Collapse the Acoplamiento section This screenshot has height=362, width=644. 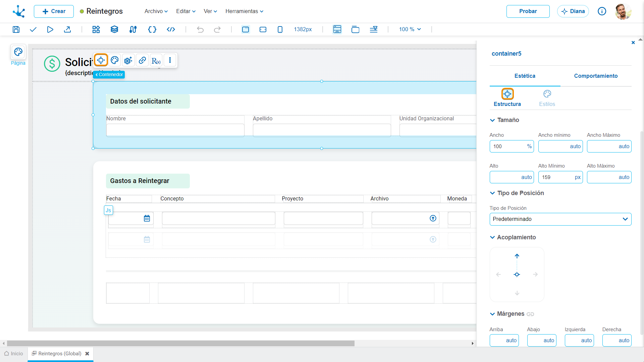(x=492, y=237)
